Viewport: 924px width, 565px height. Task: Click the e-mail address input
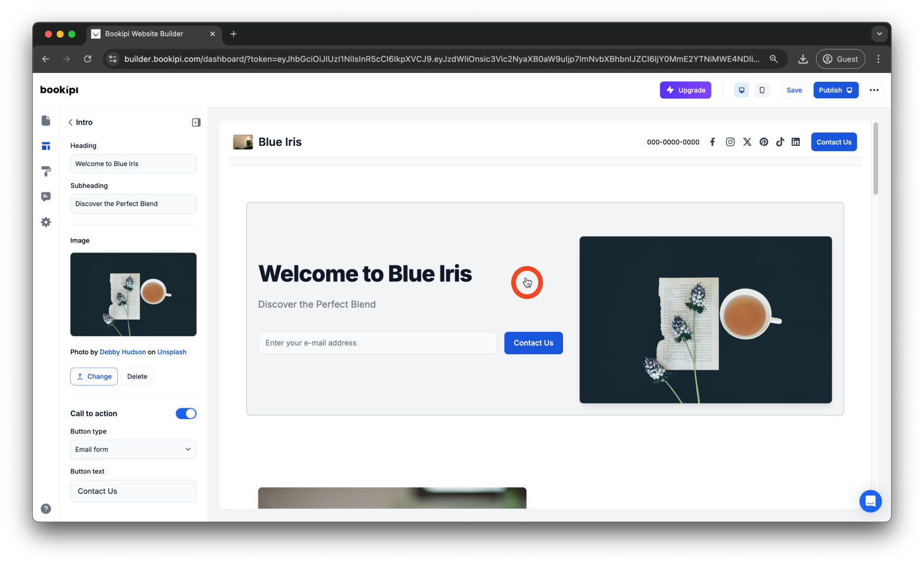coord(377,343)
